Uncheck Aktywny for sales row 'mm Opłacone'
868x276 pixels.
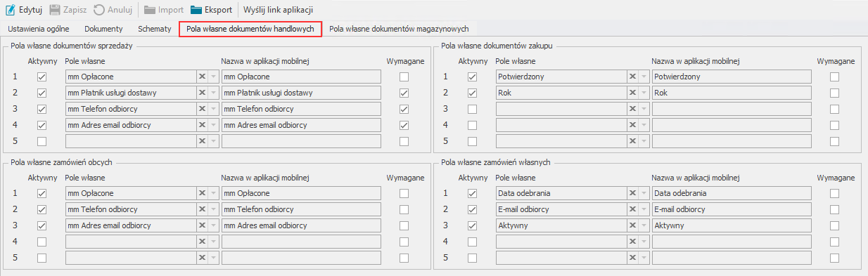tap(42, 77)
